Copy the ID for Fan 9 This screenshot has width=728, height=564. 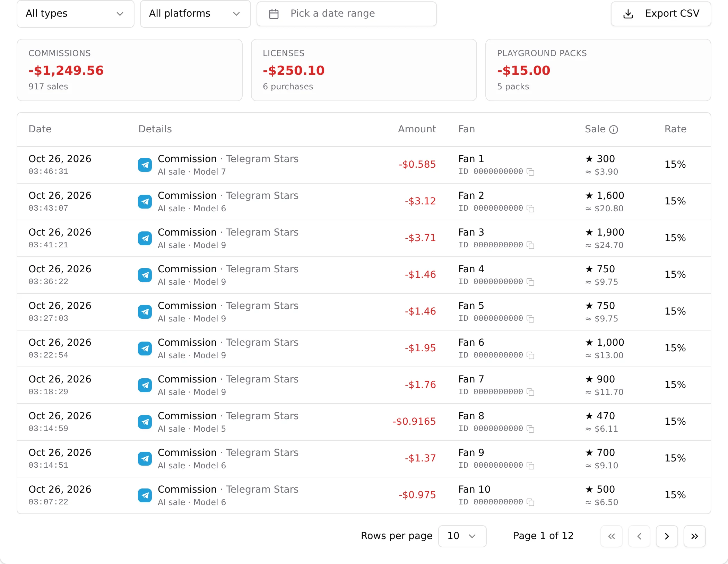click(530, 466)
